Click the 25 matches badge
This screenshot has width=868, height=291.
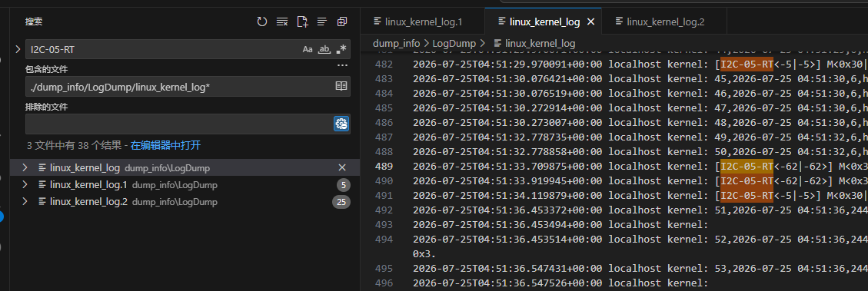[x=341, y=202]
